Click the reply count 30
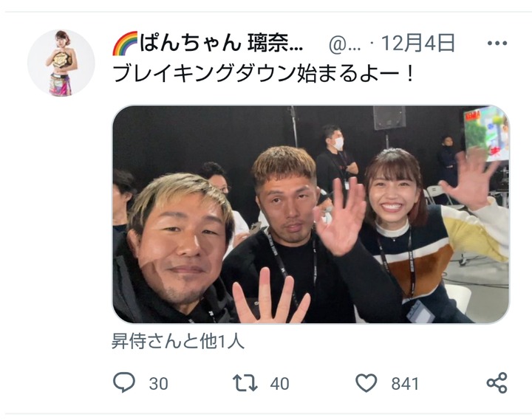The image size is (532, 420). [x=158, y=384]
